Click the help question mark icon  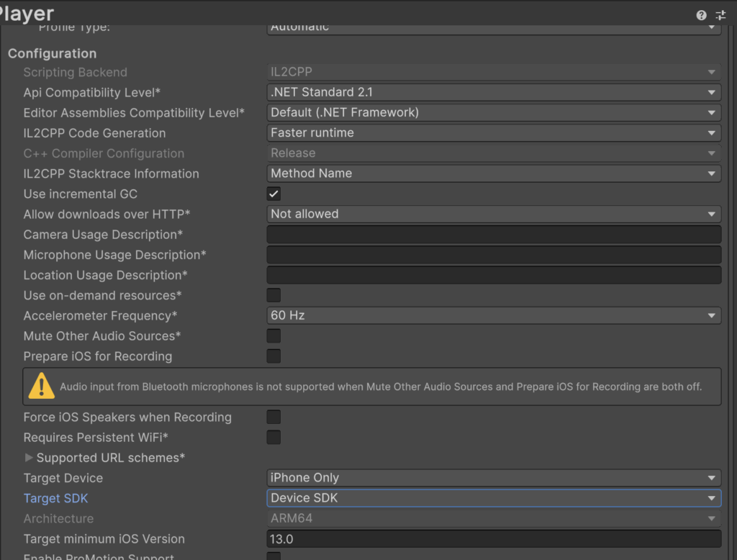[701, 15]
